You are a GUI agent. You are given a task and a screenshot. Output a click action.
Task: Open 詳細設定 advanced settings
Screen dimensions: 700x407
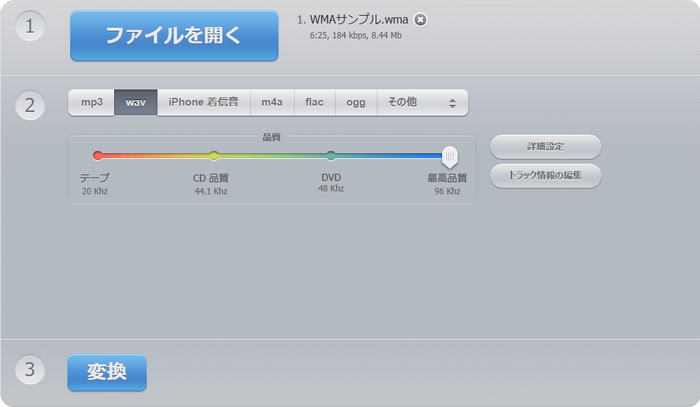(546, 147)
